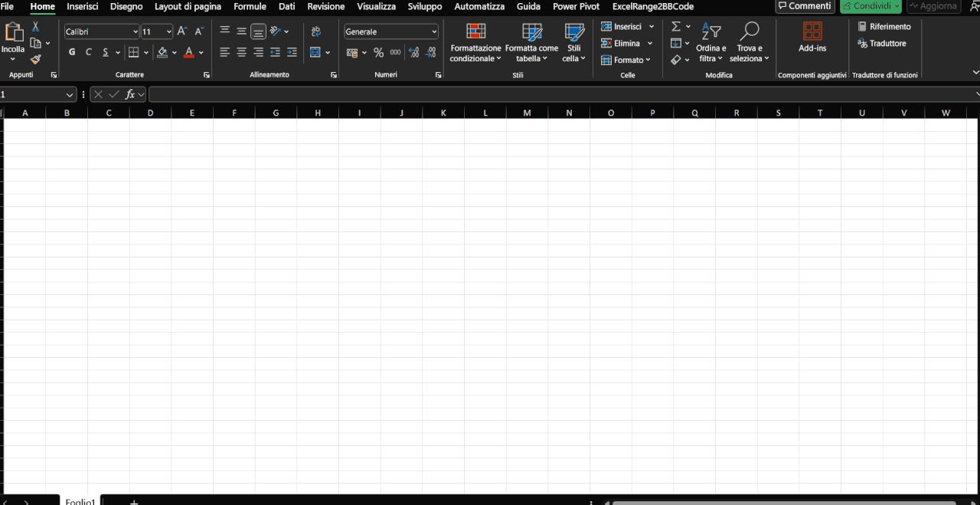Apply red font color A swatch

188,52
